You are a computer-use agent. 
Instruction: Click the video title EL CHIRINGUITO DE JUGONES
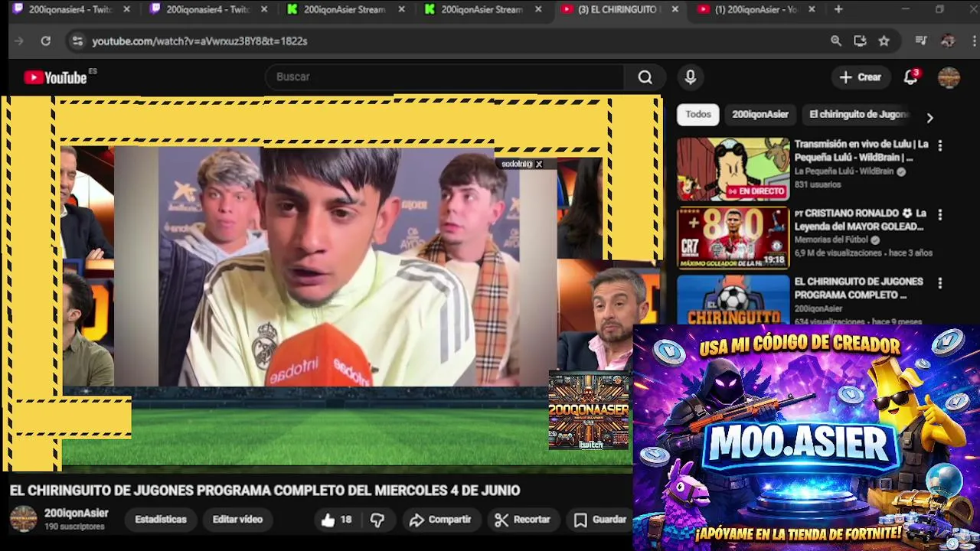[x=265, y=491]
